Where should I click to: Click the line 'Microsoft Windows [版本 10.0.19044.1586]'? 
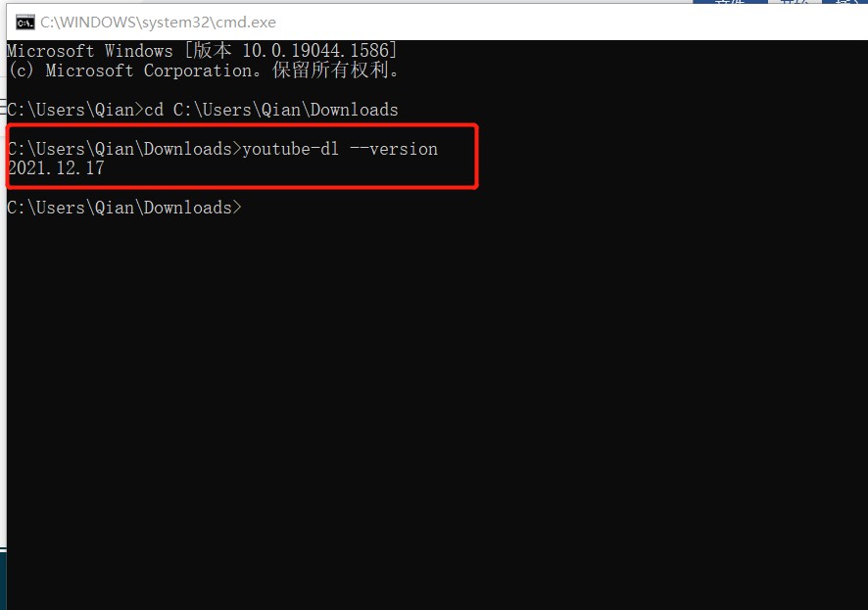tap(202, 51)
